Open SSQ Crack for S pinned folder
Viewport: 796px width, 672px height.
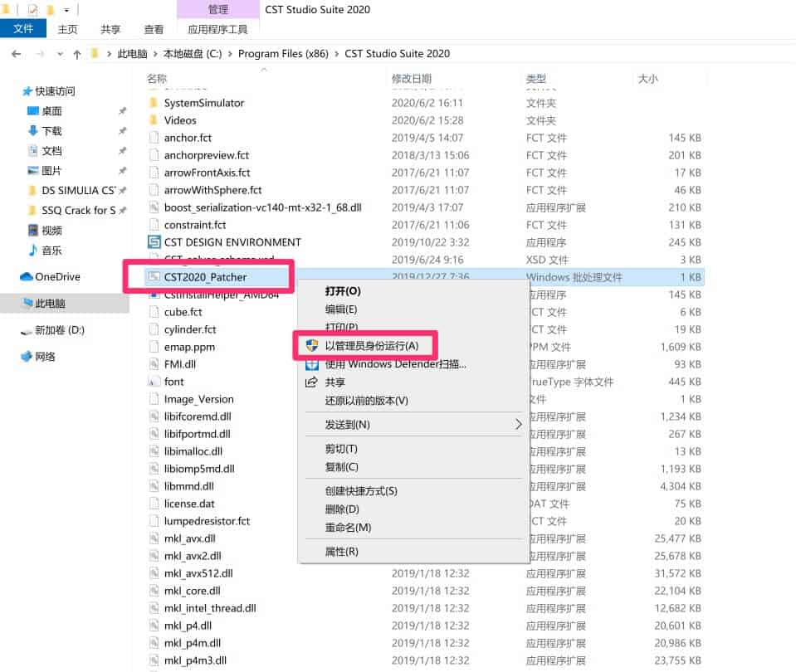[x=78, y=210]
